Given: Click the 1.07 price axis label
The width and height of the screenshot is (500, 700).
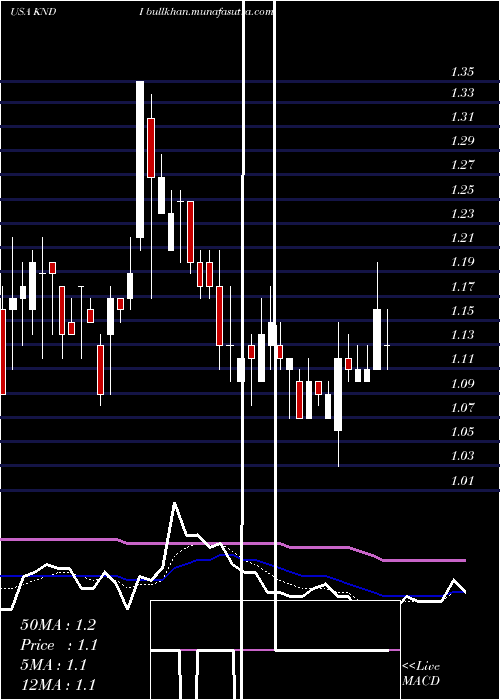Looking at the screenshot, I should (462, 408).
